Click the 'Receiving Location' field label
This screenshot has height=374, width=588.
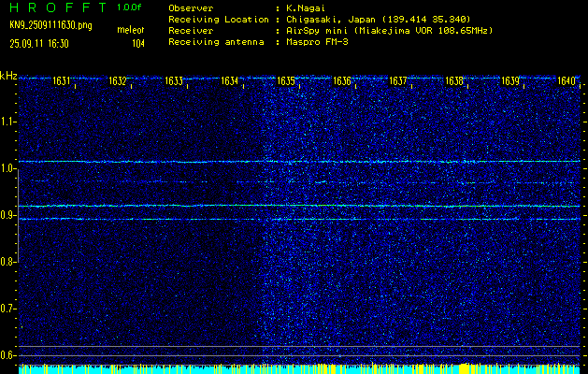219,20
